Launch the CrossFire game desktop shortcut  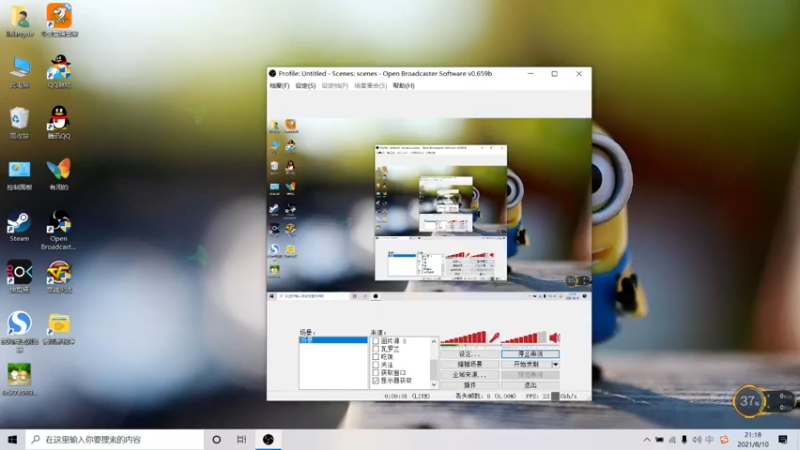(59, 276)
